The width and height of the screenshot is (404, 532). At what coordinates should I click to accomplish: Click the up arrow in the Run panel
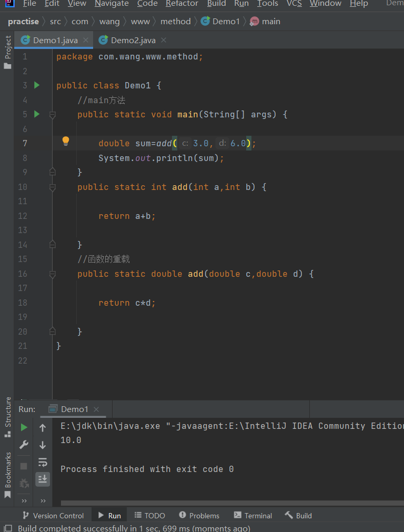[x=43, y=428]
